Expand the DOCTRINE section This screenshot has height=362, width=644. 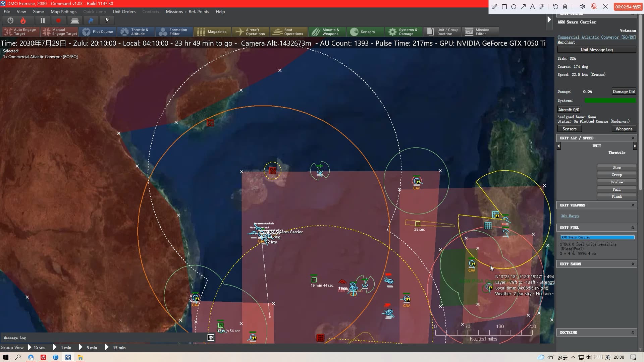[x=633, y=333]
